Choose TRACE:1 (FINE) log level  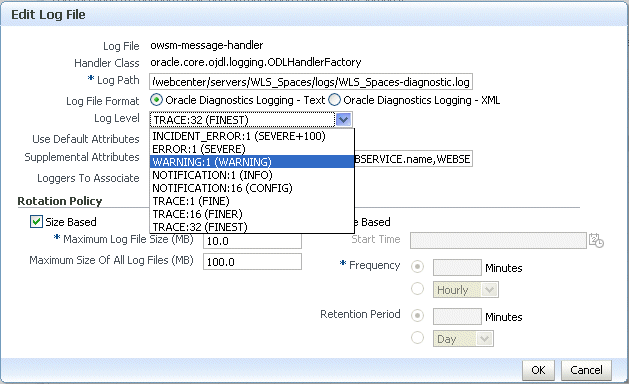pyautogui.click(x=252, y=201)
